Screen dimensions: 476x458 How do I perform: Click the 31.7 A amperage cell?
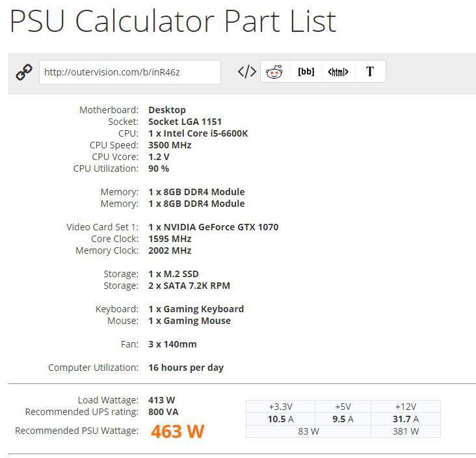click(406, 419)
